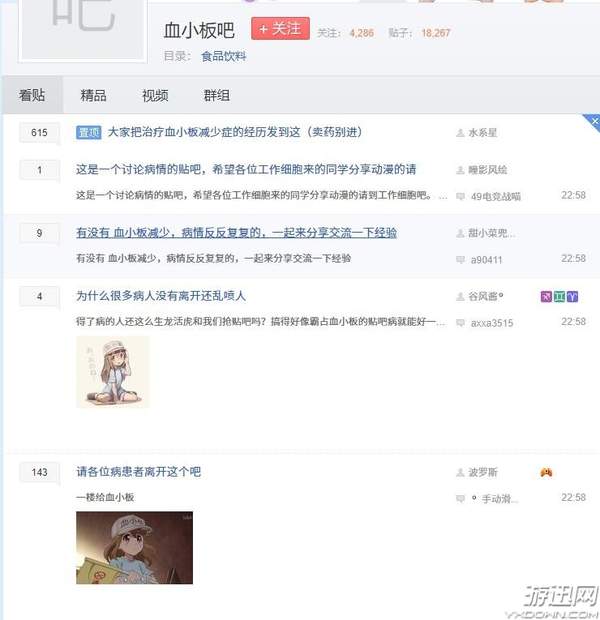Click the reply icon next to a90411

(460, 260)
